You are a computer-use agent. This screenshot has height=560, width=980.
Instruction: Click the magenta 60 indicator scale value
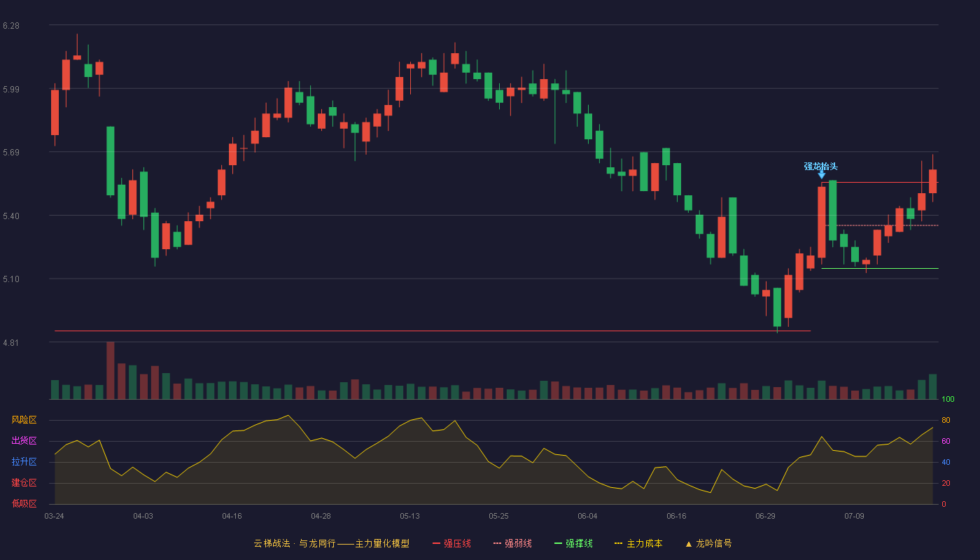[x=946, y=441]
